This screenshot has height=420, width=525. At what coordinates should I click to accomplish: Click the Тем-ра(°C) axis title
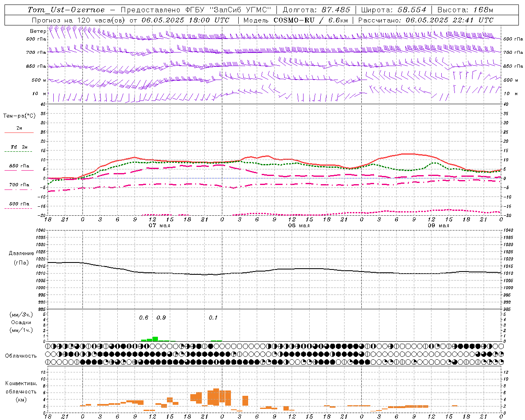click(19, 116)
